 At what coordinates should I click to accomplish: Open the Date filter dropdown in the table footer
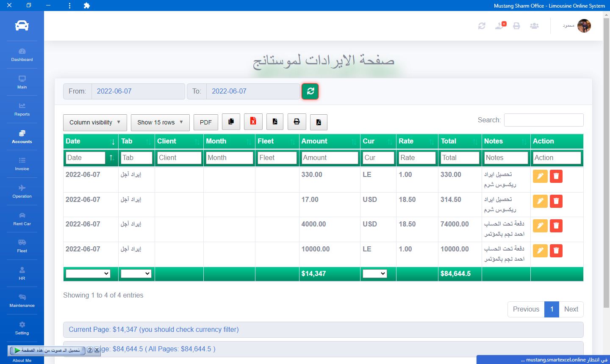[x=88, y=274]
